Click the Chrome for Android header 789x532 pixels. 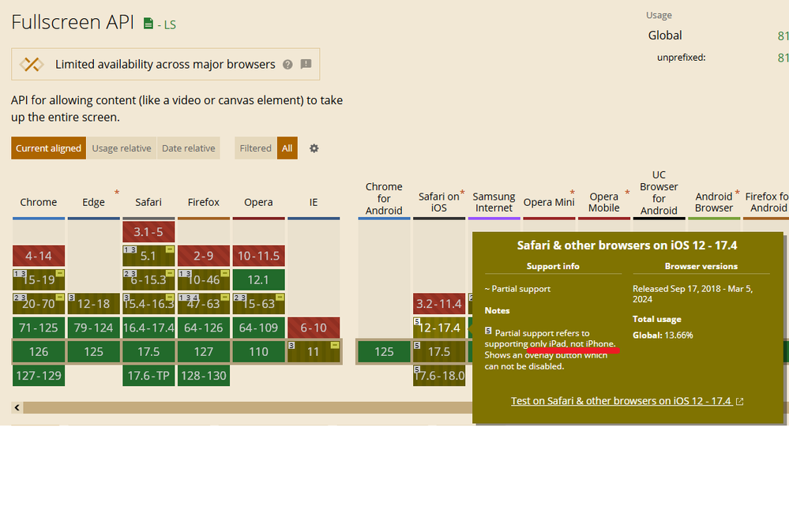[x=384, y=199]
